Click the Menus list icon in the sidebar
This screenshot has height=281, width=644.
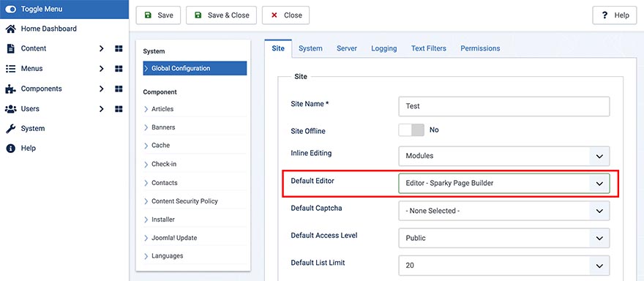click(x=11, y=69)
